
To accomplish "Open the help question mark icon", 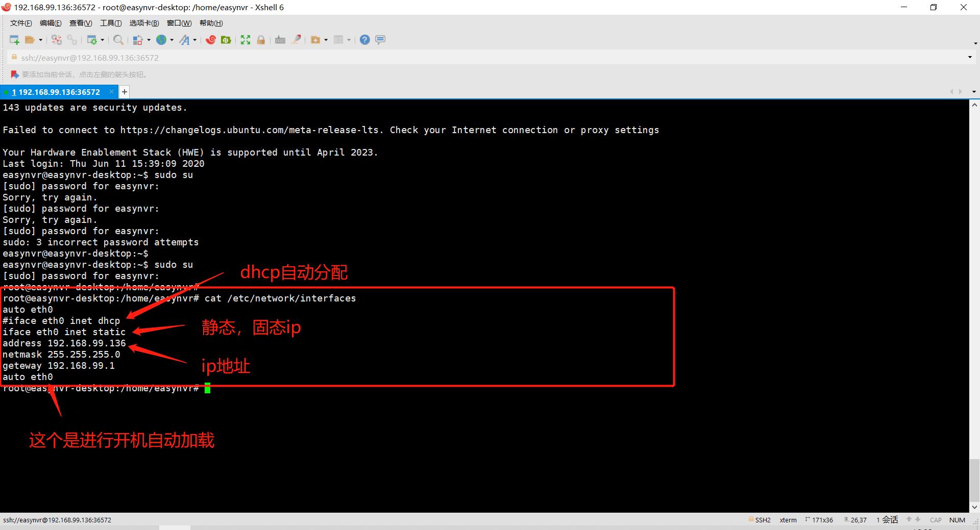I will [x=364, y=40].
